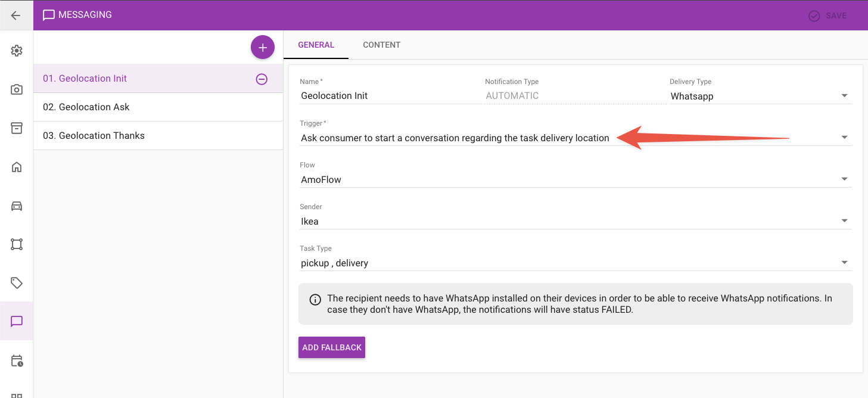This screenshot has height=398, width=868.
Task: Click the messaging header chat icon
Action: pyautogui.click(x=49, y=15)
